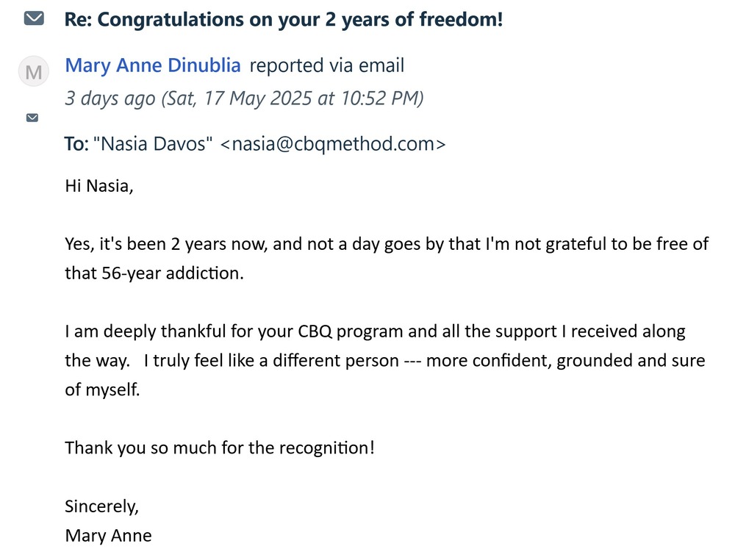
Task: Click the 'Sincerely,' closing line
Action: 101,506
